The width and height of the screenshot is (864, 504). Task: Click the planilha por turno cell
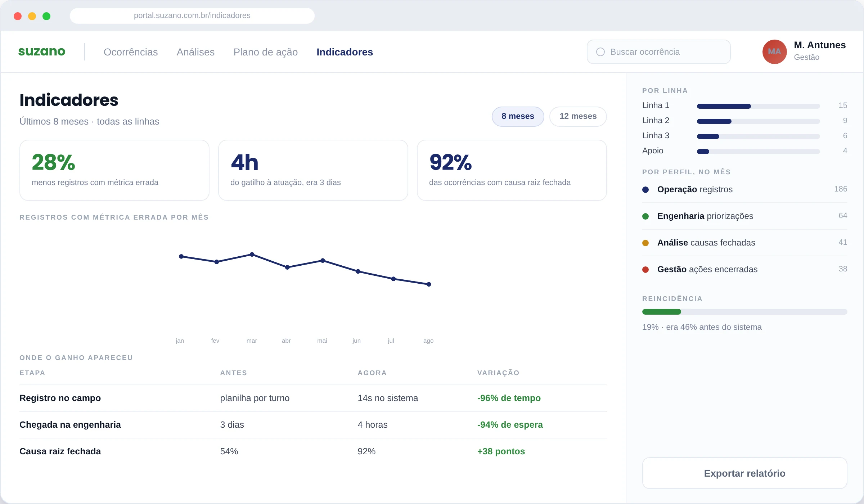255,398
